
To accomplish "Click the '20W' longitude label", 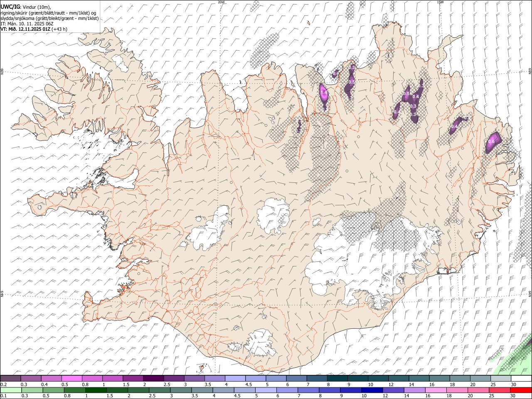I will pos(221,2).
